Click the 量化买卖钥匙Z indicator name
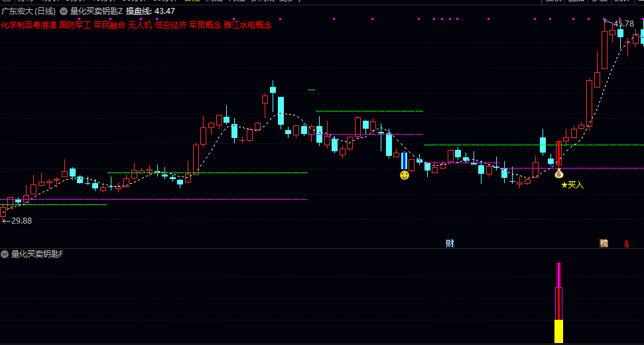The width and height of the screenshot is (644, 345). [x=97, y=11]
